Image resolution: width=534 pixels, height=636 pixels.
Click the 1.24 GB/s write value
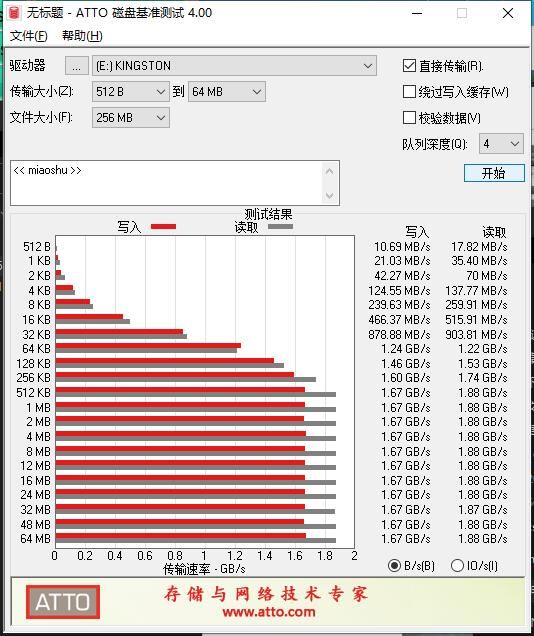click(405, 349)
